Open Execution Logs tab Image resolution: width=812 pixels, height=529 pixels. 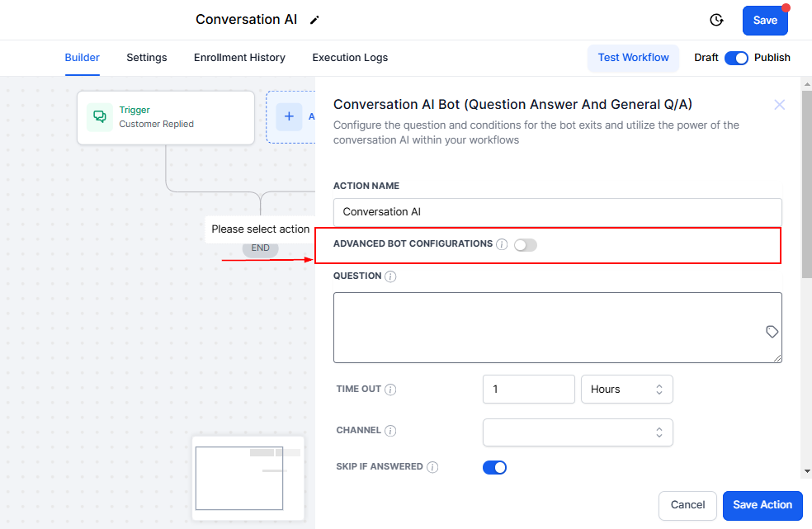click(350, 58)
